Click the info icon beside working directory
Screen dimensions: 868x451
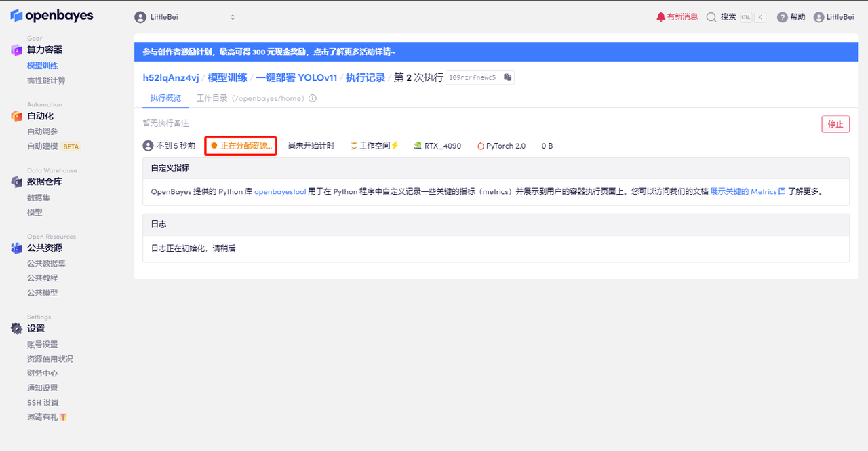(x=313, y=98)
